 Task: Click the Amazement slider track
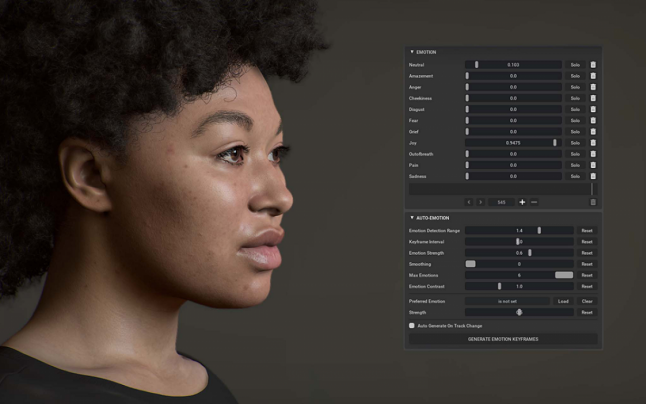pos(513,76)
